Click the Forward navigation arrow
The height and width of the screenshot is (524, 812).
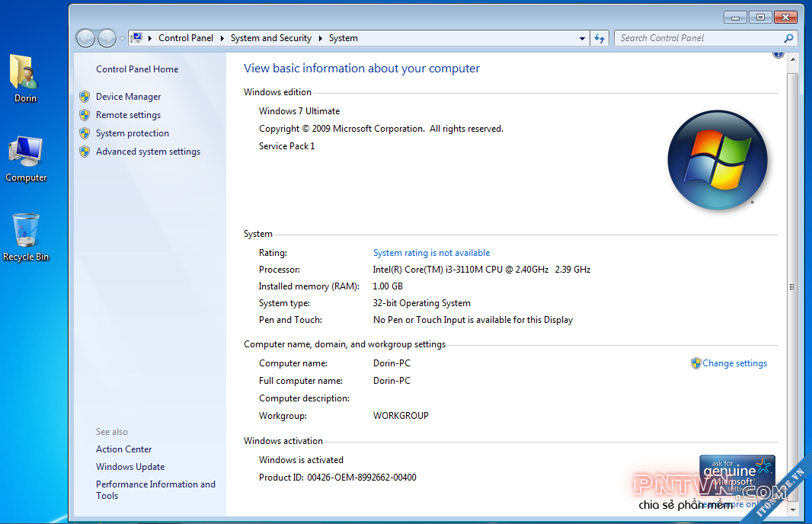click(x=107, y=38)
